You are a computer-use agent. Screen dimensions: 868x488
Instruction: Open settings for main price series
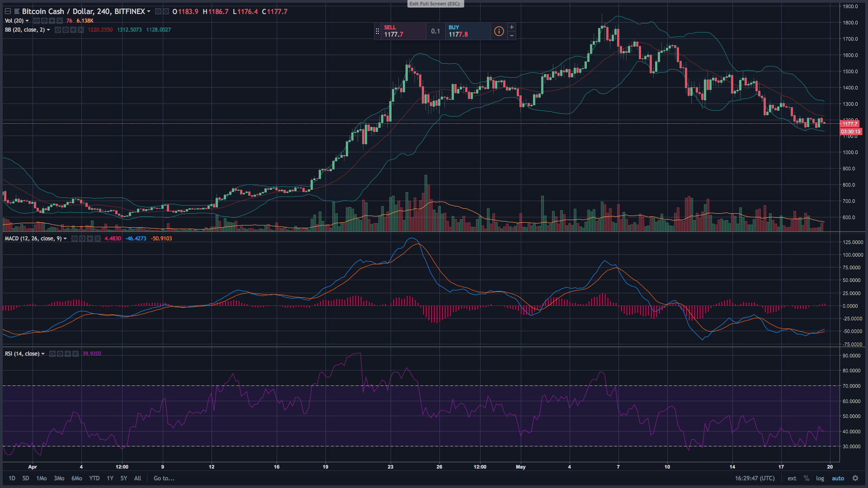pos(166,11)
